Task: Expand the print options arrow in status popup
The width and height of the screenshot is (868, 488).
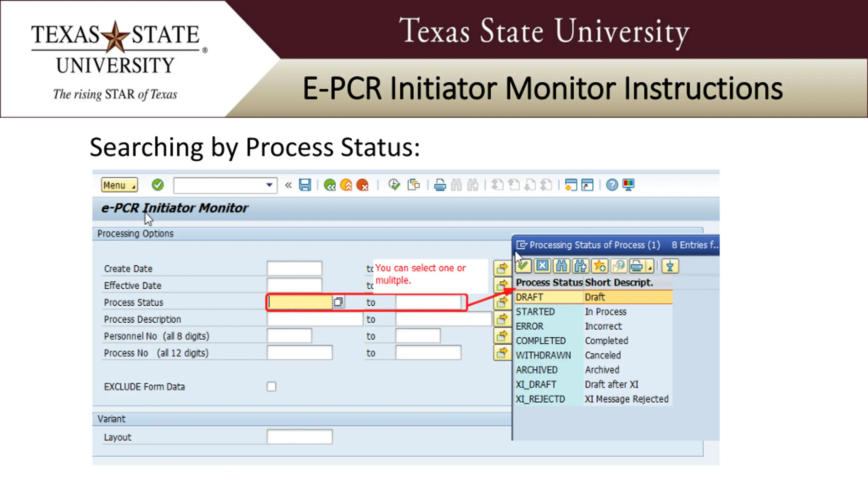Action: coord(650,267)
